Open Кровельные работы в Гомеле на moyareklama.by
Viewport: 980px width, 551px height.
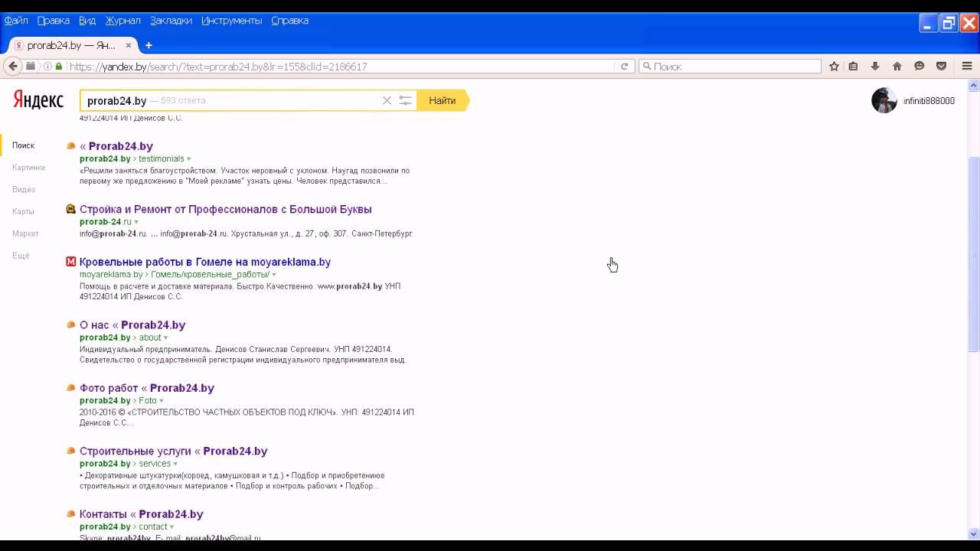(x=205, y=262)
